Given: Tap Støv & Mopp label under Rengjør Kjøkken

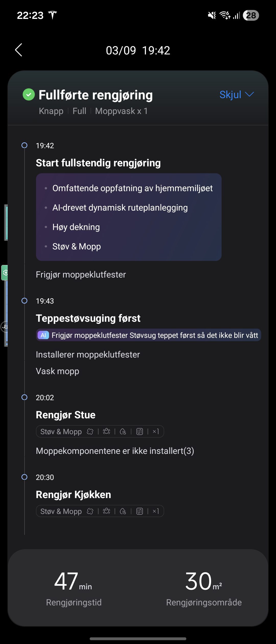Looking at the screenshot, I should [x=61, y=511].
